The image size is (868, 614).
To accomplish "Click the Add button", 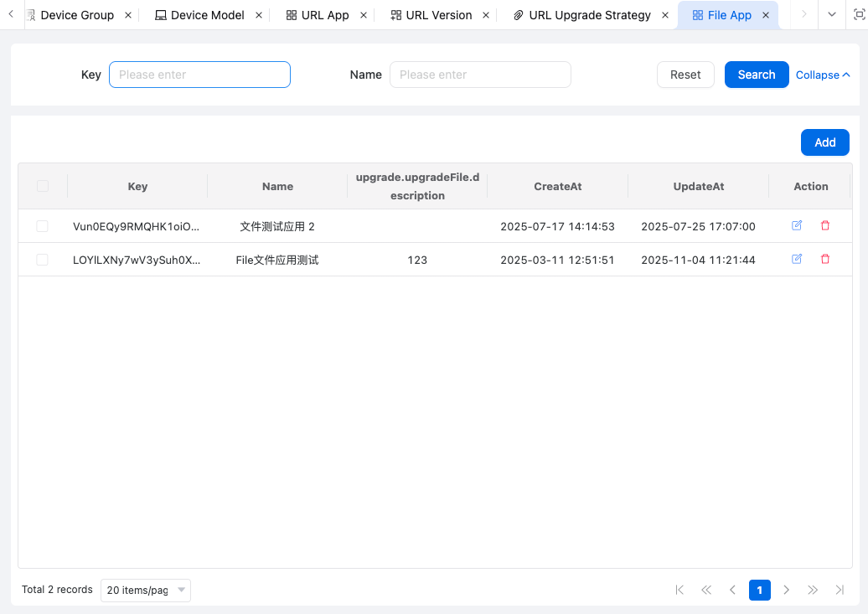I will click(824, 142).
